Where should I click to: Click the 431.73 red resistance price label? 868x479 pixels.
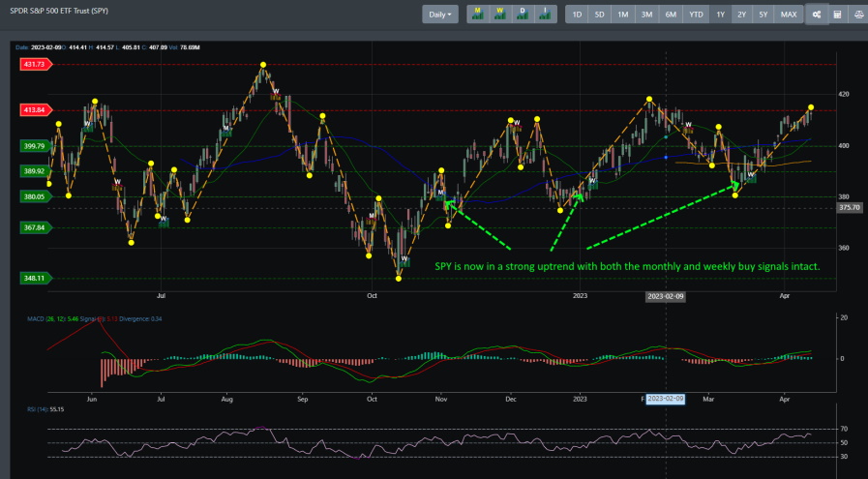[x=36, y=64]
